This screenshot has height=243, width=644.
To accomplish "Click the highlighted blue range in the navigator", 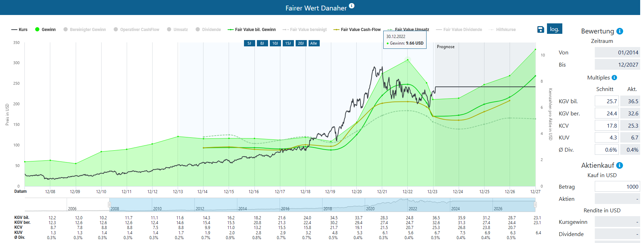I will (x=322, y=205).
